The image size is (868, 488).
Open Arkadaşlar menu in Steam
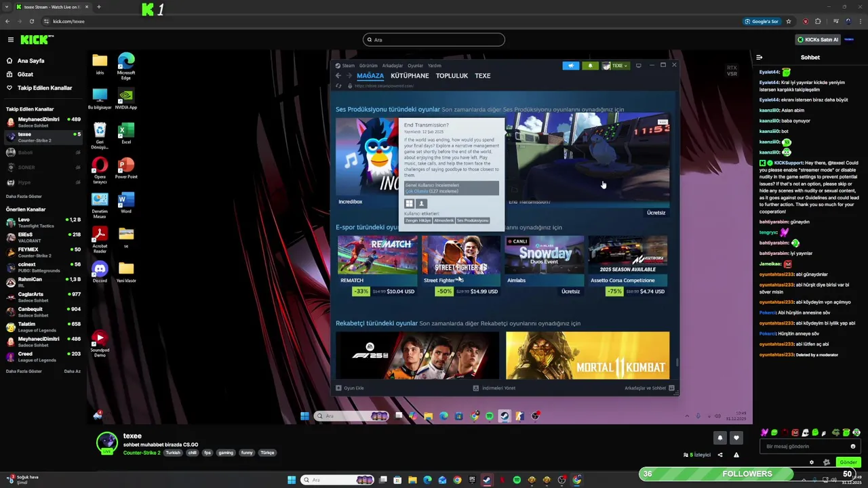pos(393,66)
